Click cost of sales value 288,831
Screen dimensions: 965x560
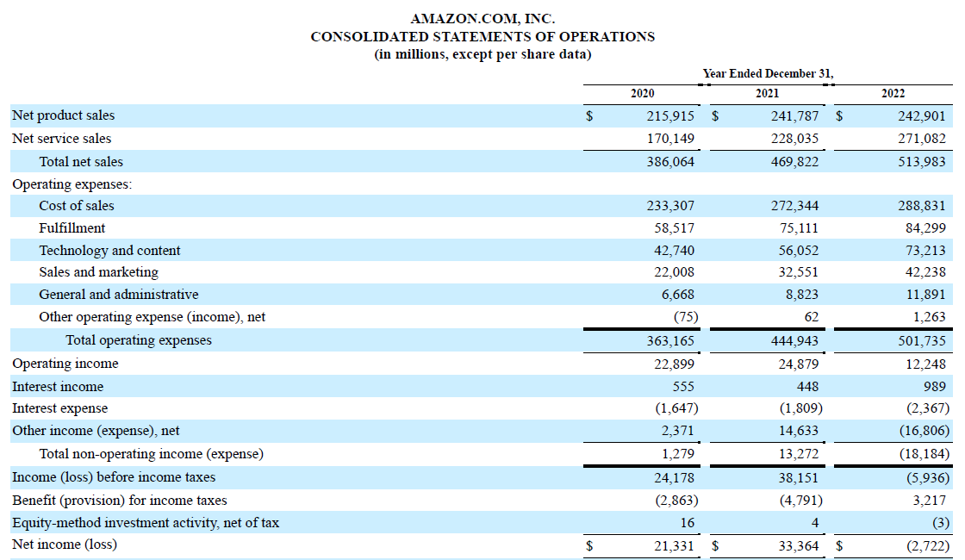(921, 206)
